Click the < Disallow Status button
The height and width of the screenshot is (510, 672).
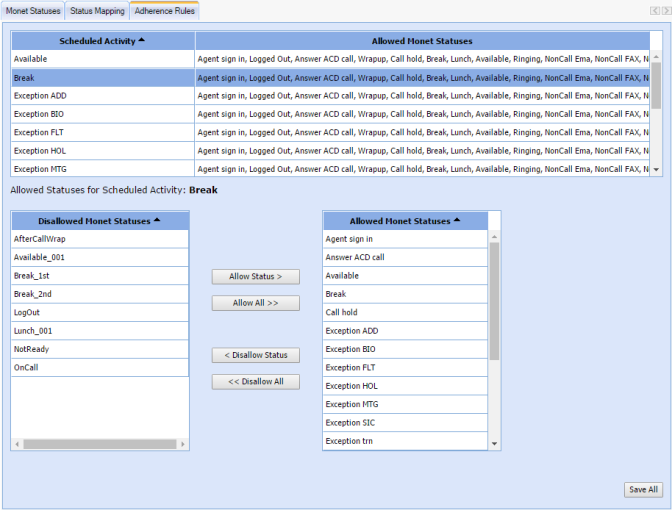(x=255, y=355)
